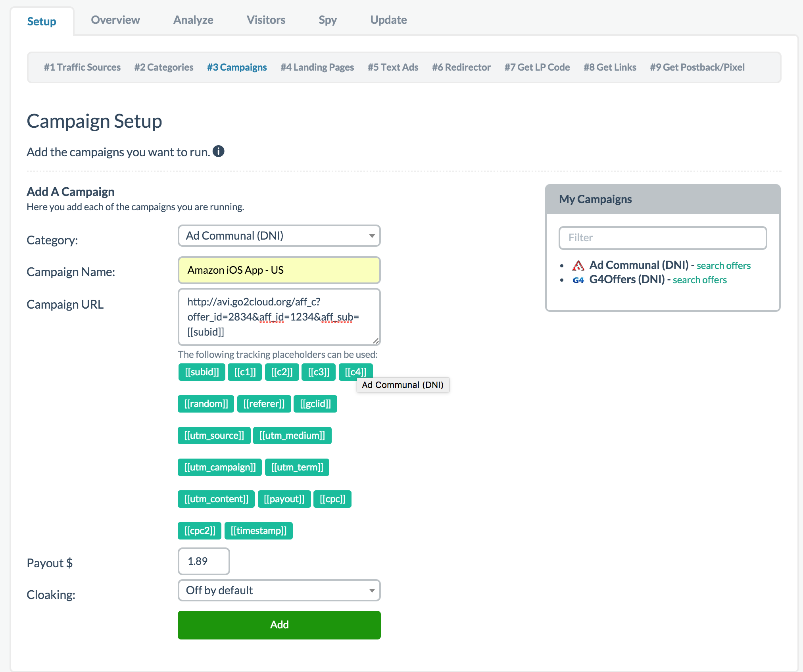Switch to the Overview tab

115,20
